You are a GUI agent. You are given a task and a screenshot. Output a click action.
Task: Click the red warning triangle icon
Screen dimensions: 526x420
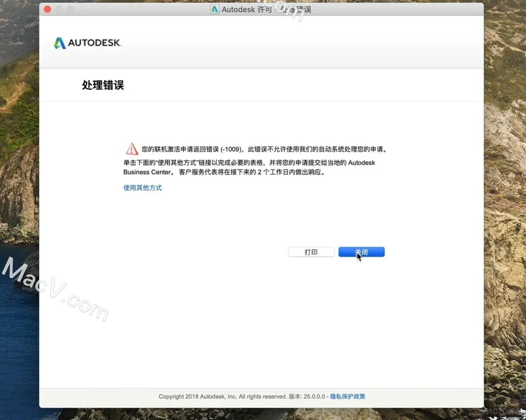click(132, 149)
